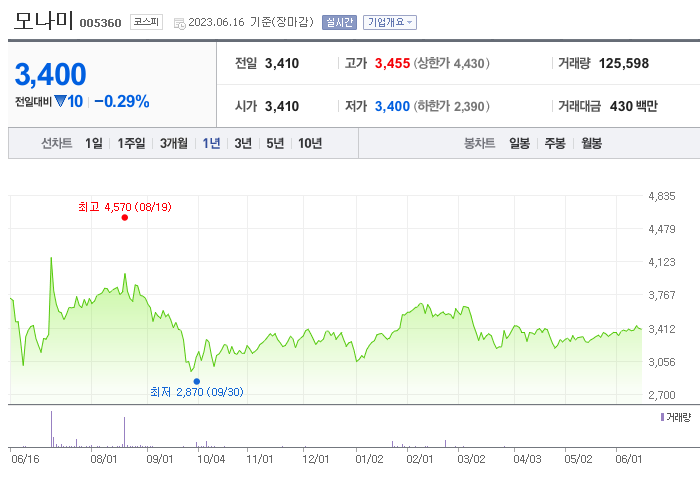Image resolution: width=700 pixels, height=482 pixels.
Task: Select the 1년 line chart tab
Action: point(211,143)
